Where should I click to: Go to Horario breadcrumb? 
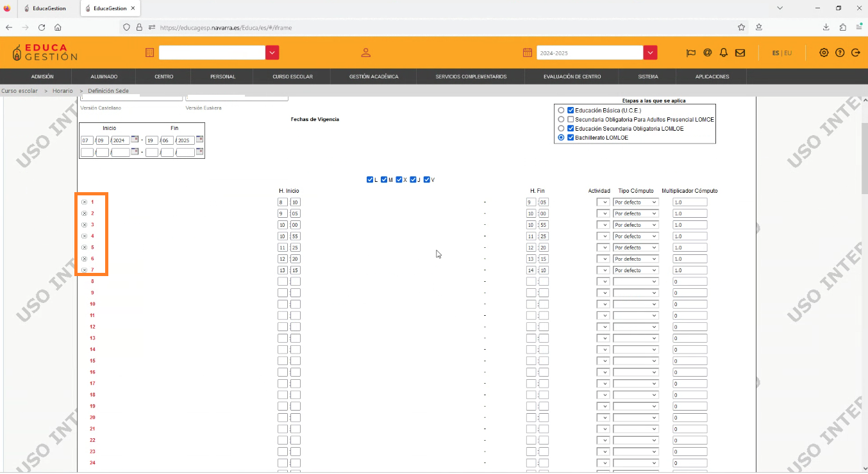63,91
